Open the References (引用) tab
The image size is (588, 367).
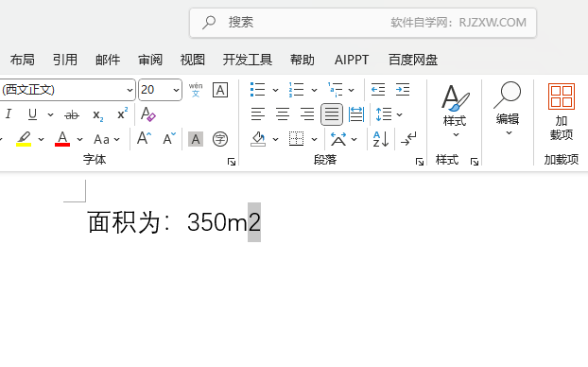(x=65, y=60)
